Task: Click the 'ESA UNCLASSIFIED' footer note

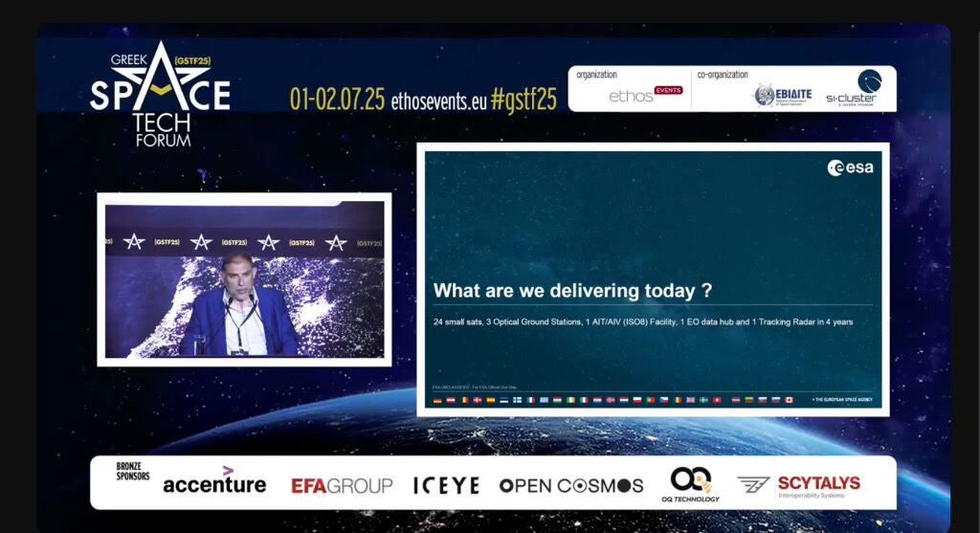Action: (475, 388)
